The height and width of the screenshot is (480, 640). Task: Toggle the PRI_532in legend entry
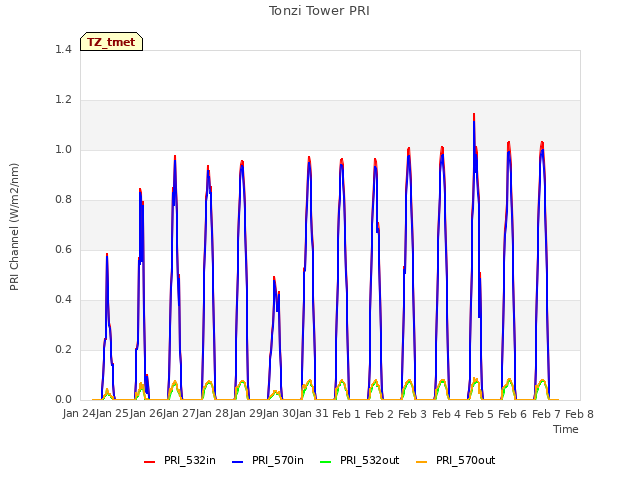pos(180,460)
